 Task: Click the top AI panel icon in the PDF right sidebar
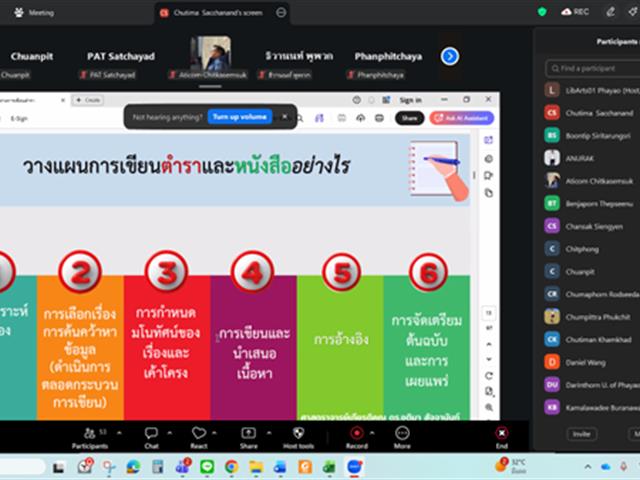(x=488, y=140)
